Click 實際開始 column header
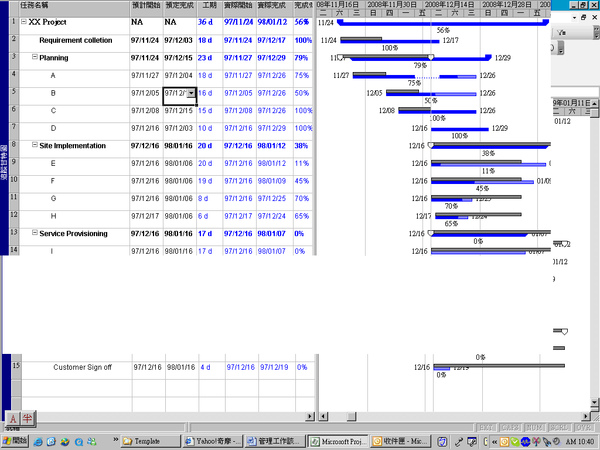The height and width of the screenshot is (450, 600). click(x=239, y=8)
